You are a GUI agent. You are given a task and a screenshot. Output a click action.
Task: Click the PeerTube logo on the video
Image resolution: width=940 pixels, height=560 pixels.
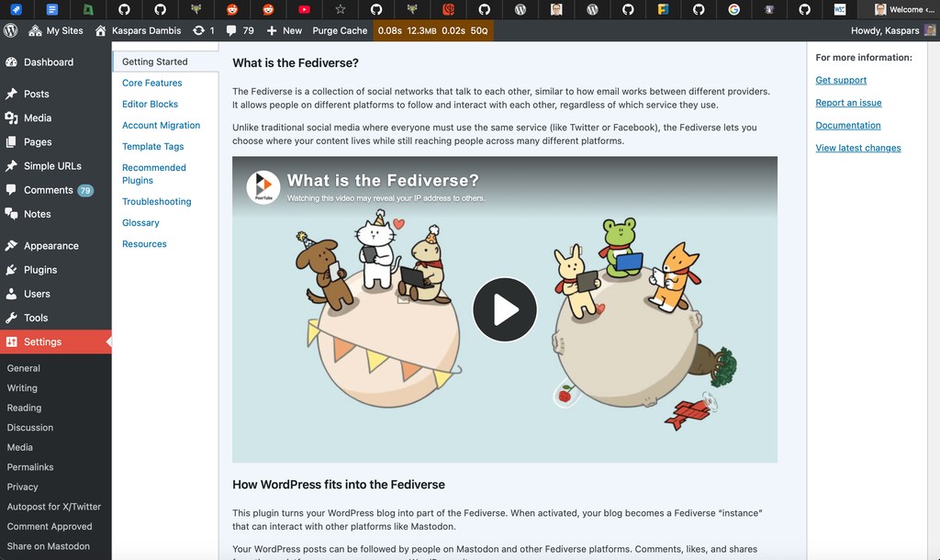(263, 187)
